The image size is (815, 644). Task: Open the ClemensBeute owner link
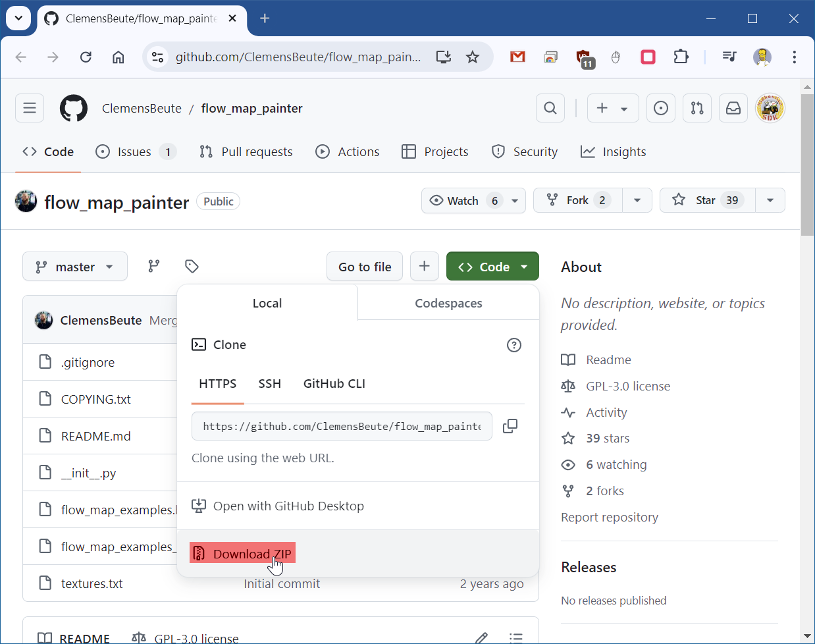pos(142,108)
